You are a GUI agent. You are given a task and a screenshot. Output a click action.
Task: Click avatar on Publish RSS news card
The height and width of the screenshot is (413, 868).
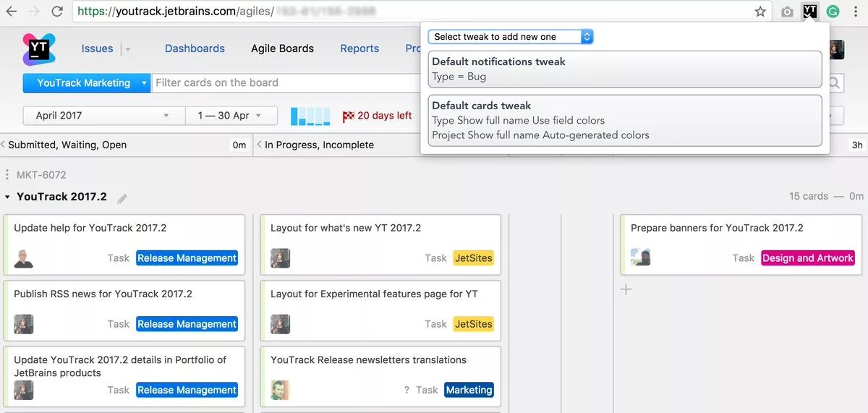24,324
